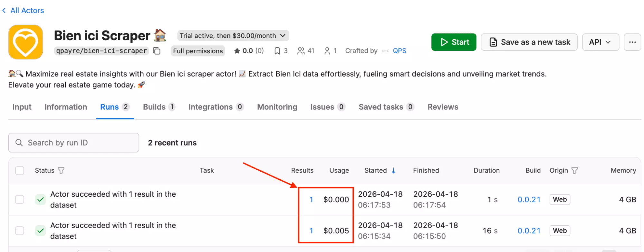
Task: Filter runs using the Status filter icon
Action: pos(61,171)
